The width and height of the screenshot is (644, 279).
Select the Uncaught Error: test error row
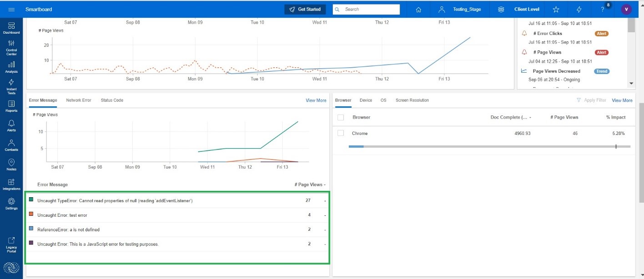pos(177,215)
